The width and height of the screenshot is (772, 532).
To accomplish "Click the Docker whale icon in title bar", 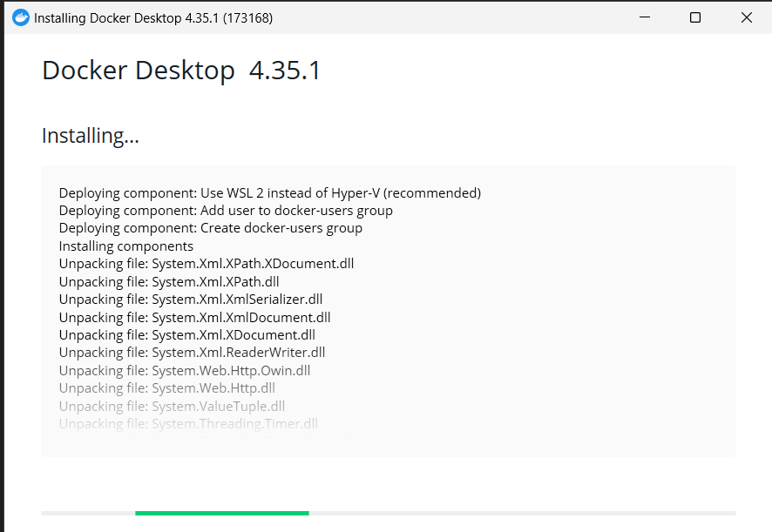I will 21,17.
